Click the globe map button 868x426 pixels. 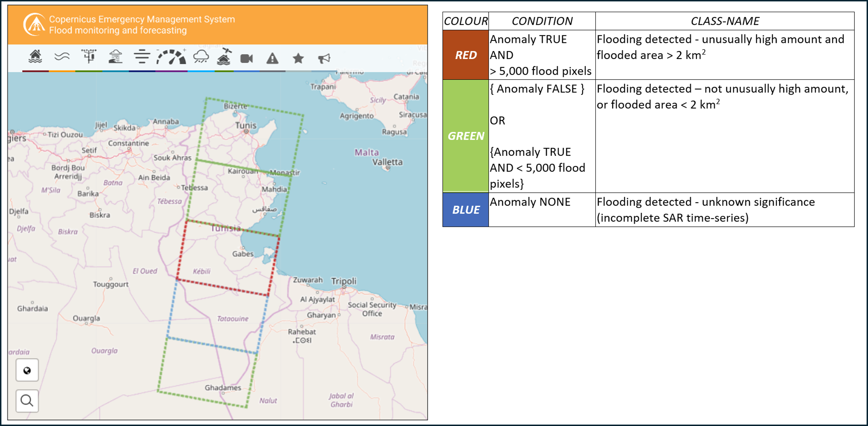(27, 370)
